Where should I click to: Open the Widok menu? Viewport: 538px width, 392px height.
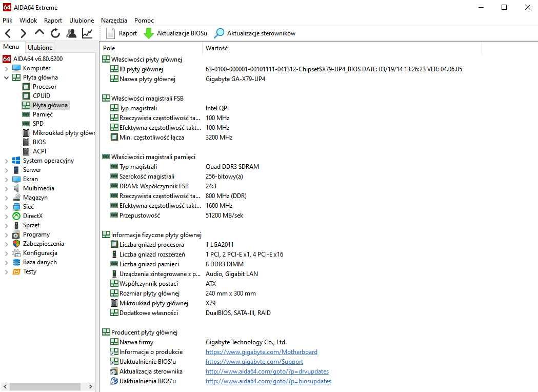(28, 20)
